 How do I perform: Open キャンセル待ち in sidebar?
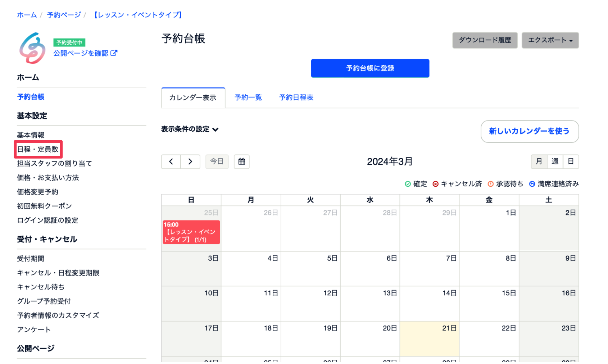coord(41,287)
